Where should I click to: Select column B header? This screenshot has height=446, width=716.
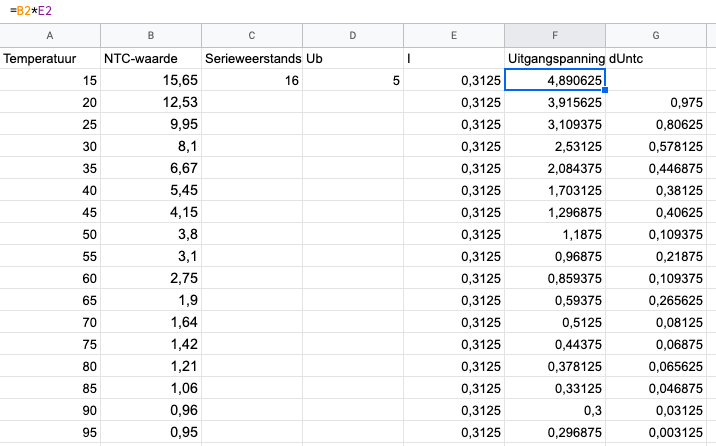tap(151, 35)
